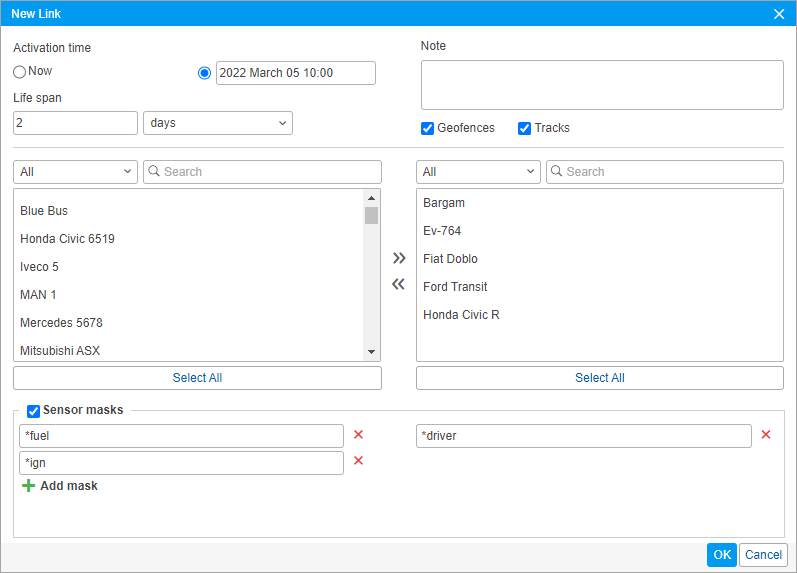Click the OK button
The width and height of the screenshot is (797, 573).
[721, 555]
